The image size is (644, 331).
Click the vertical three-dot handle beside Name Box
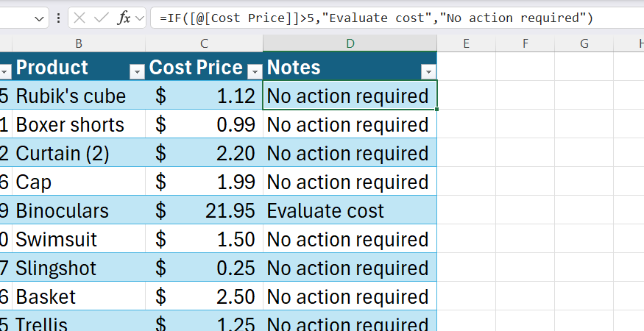59,18
